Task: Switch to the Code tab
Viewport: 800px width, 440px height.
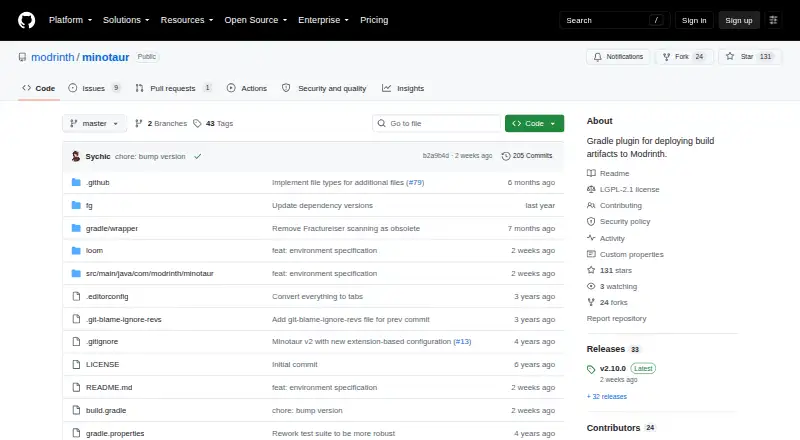Action: coord(39,88)
